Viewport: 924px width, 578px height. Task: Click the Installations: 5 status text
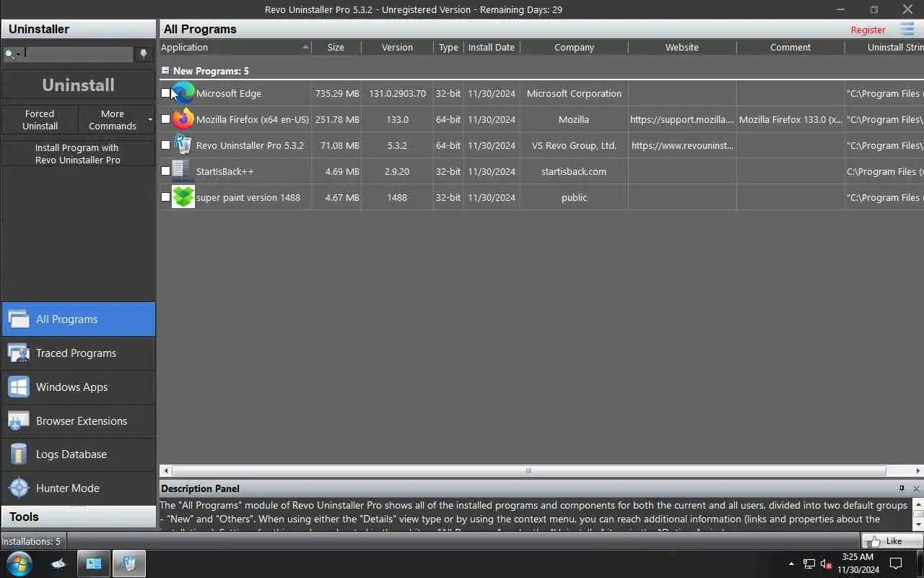click(x=31, y=541)
